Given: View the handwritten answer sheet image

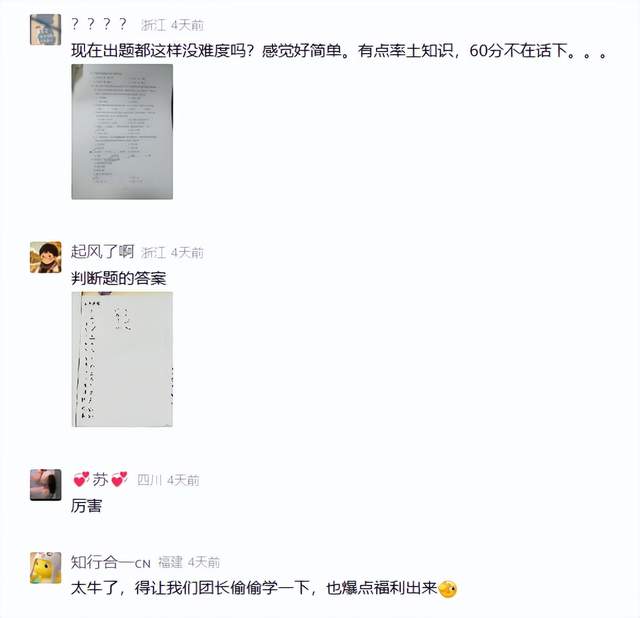Looking at the screenshot, I should (x=122, y=359).
